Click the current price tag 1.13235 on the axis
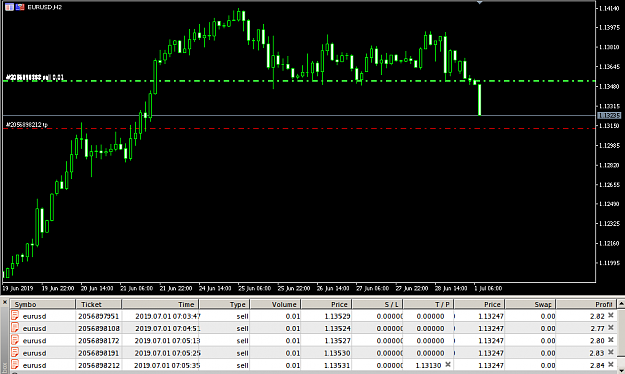 (609, 115)
